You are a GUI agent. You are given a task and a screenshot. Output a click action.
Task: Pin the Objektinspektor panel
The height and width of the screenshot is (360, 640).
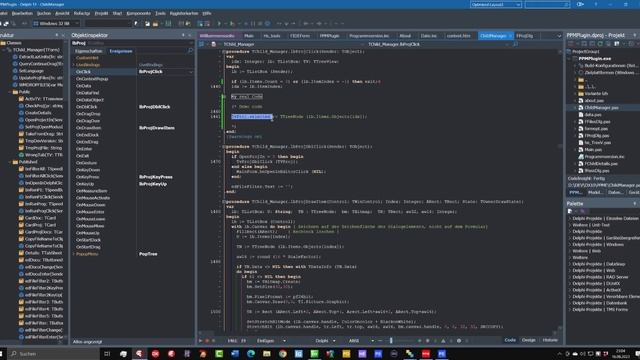(183, 36)
